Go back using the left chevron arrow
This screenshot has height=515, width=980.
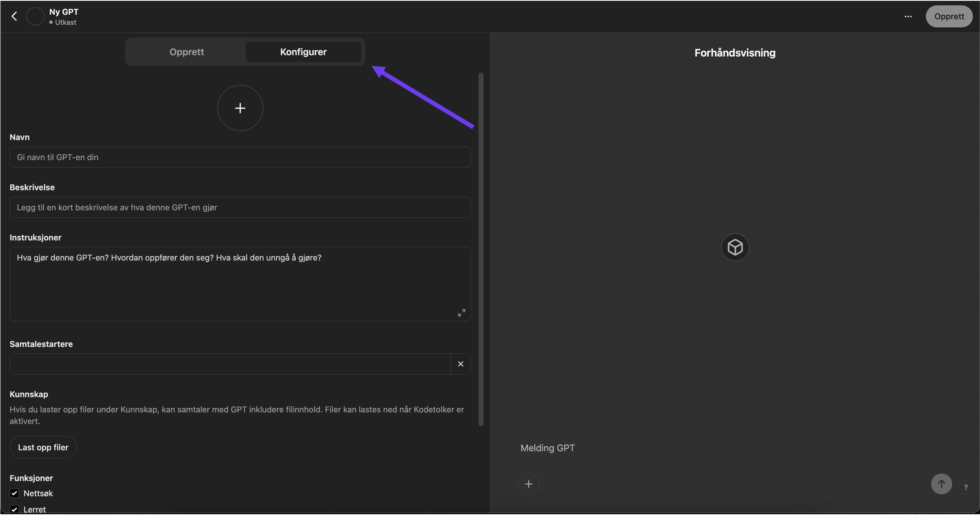coord(14,16)
